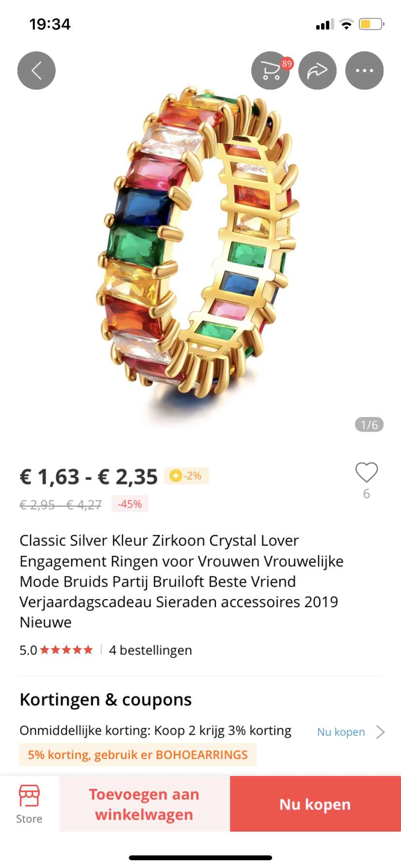Tap the 4 bestellingen orders text

[150, 650]
